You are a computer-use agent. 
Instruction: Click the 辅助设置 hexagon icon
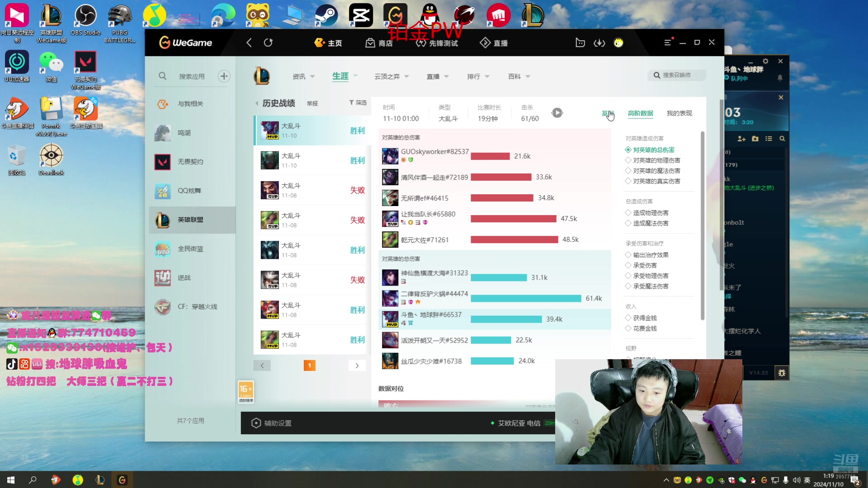click(256, 423)
